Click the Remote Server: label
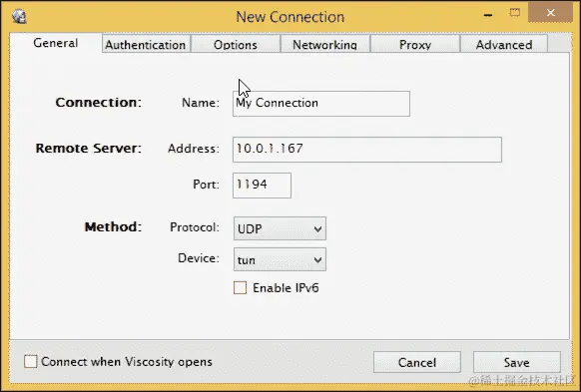 point(89,148)
